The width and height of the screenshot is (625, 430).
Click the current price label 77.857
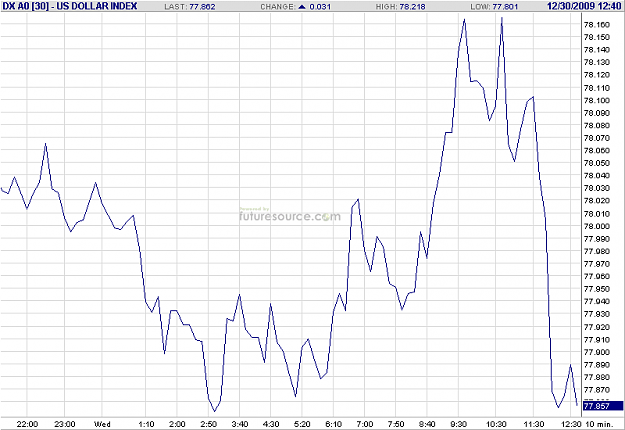(x=603, y=406)
